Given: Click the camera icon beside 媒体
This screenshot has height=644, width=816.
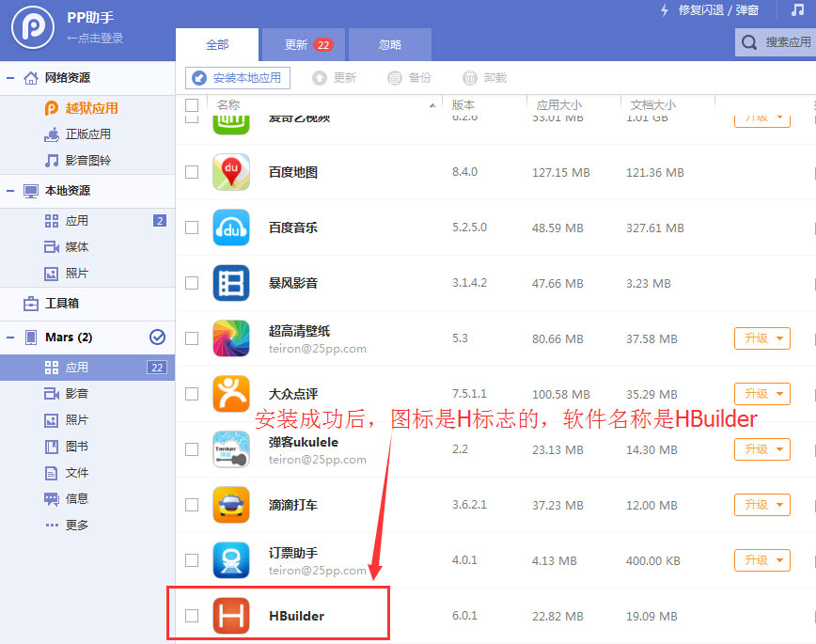Looking at the screenshot, I should [x=51, y=246].
